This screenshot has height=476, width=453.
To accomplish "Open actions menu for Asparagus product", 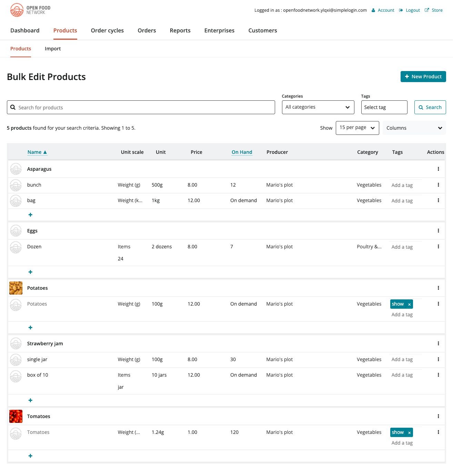I will (438, 169).
